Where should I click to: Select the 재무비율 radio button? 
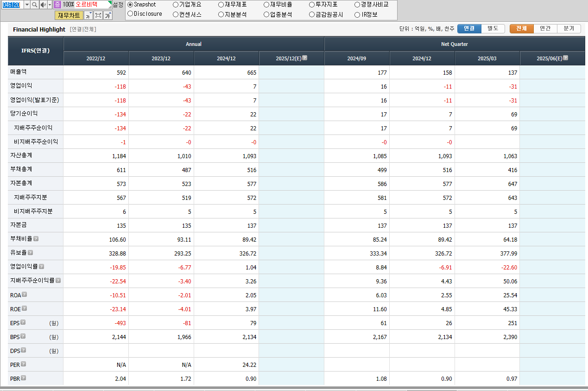(x=266, y=5)
